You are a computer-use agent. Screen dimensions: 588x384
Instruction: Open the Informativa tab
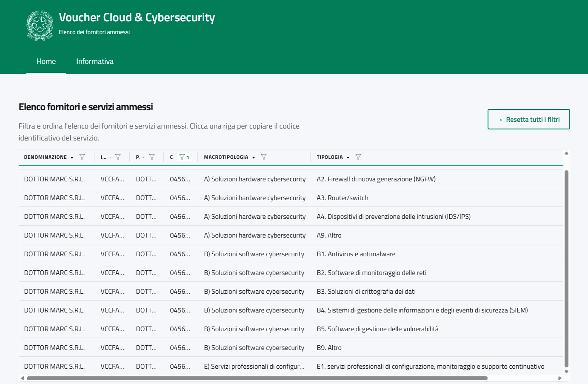click(95, 61)
